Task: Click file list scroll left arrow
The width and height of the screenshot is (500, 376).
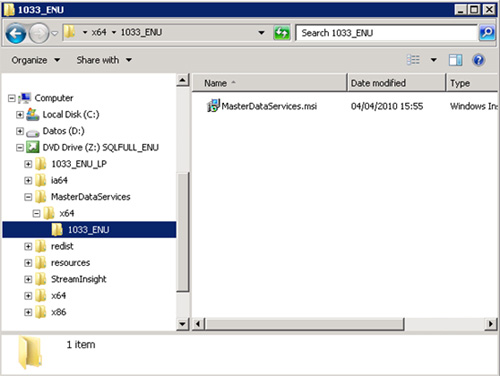Action: click(198, 324)
